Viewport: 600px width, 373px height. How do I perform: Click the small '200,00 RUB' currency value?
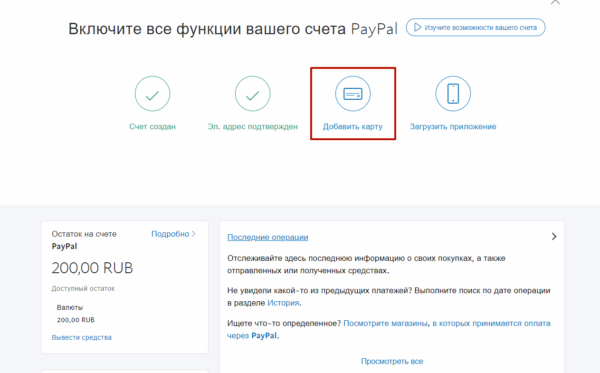coord(75,320)
